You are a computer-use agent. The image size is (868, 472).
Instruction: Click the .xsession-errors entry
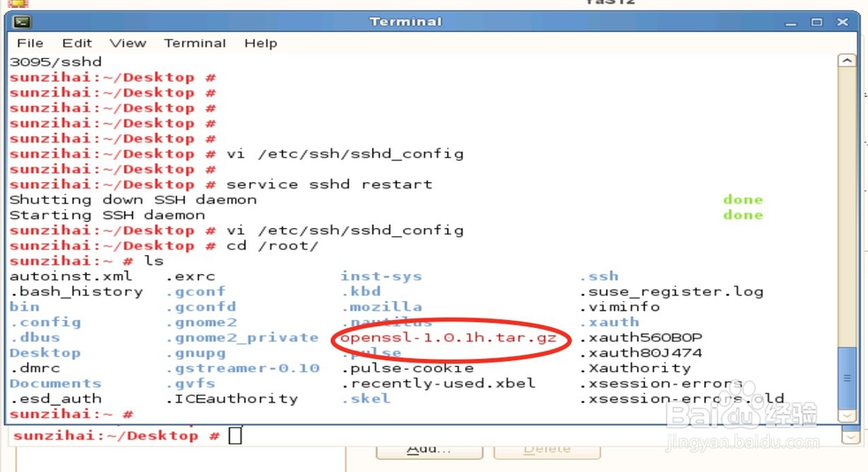[x=661, y=383]
